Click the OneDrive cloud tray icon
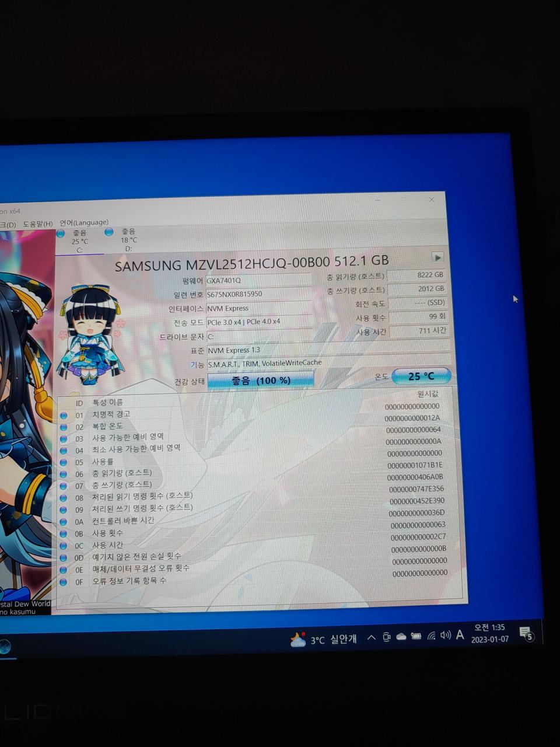The image size is (560, 747). click(401, 637)
